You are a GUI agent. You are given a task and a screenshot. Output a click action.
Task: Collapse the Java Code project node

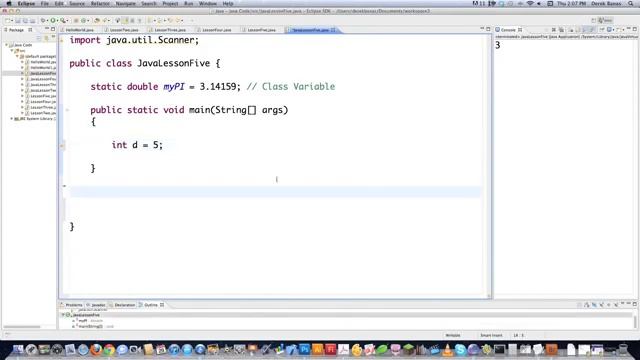(x=7, y=45)
